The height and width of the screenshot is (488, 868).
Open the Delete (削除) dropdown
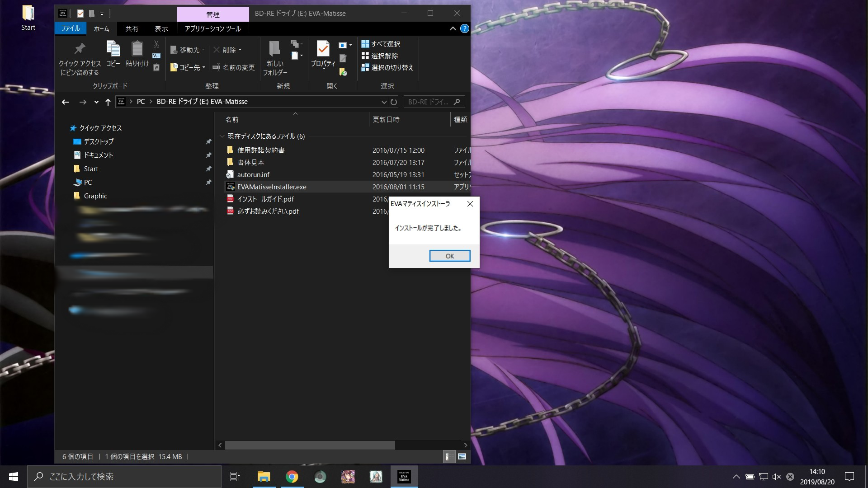coord(227,50)
